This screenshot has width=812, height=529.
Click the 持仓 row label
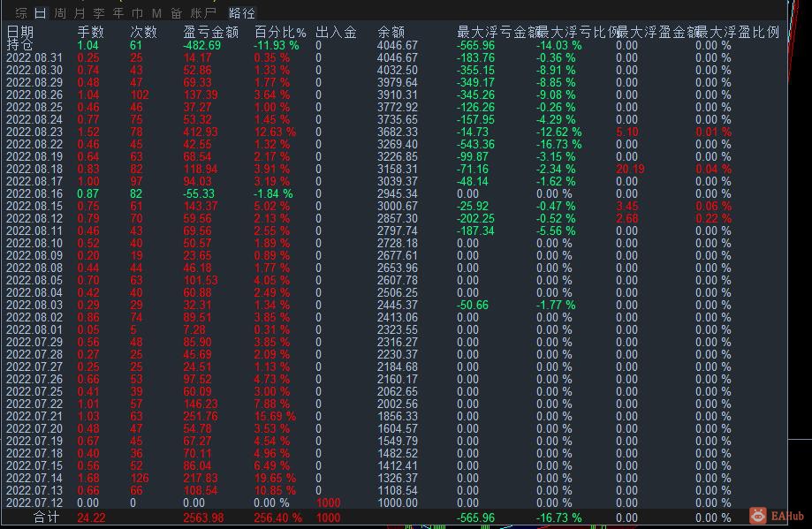click(x=20, y=44)
